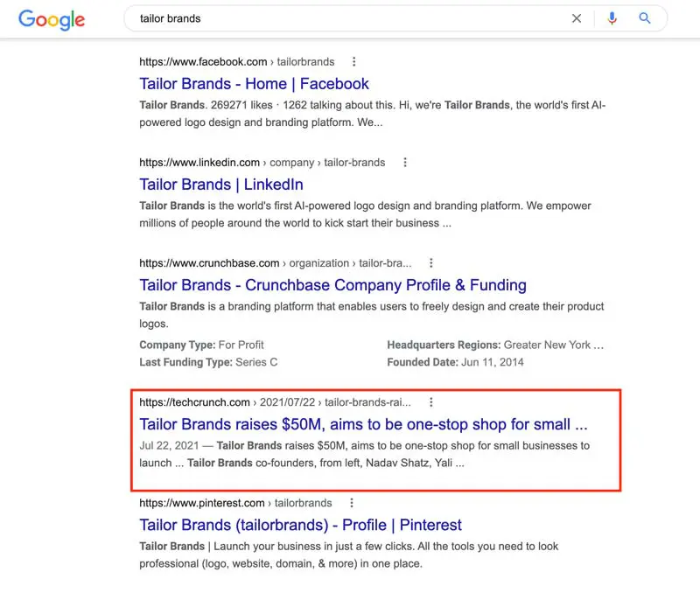Click the pinterest.com URL breadcrumb

tap(202, 503)
